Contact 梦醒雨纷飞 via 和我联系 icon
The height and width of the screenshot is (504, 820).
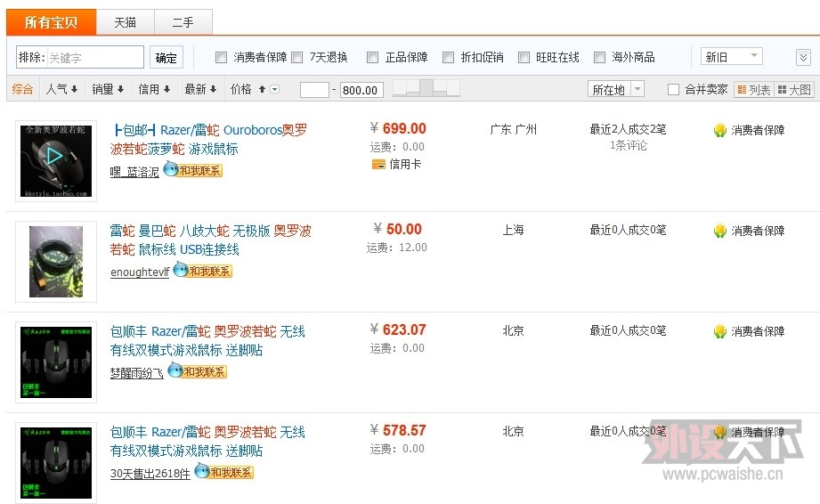tap(197, 371)
